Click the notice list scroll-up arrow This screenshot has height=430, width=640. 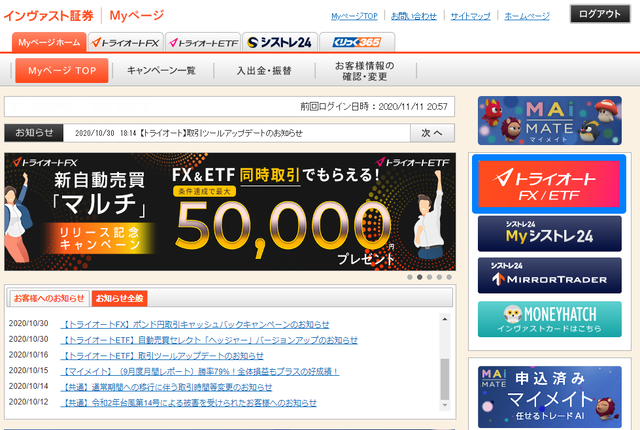click(445, 319)
